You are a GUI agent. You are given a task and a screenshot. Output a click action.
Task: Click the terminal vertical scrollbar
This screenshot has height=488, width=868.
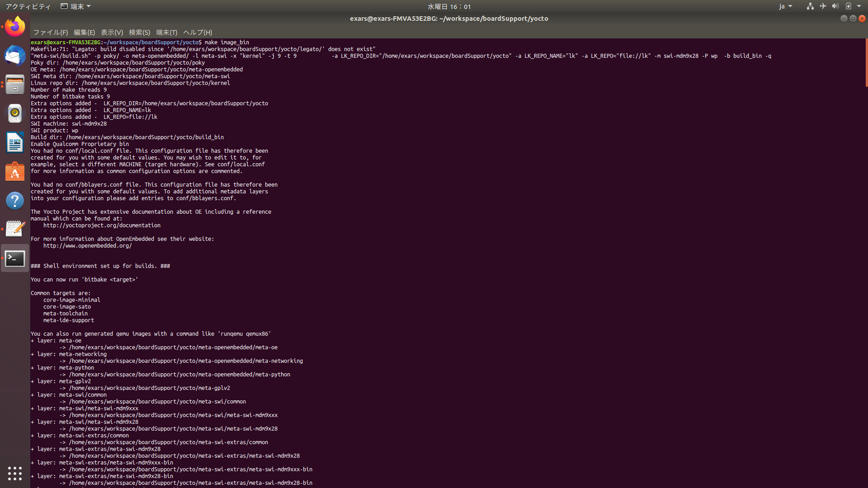pos(866,63)
